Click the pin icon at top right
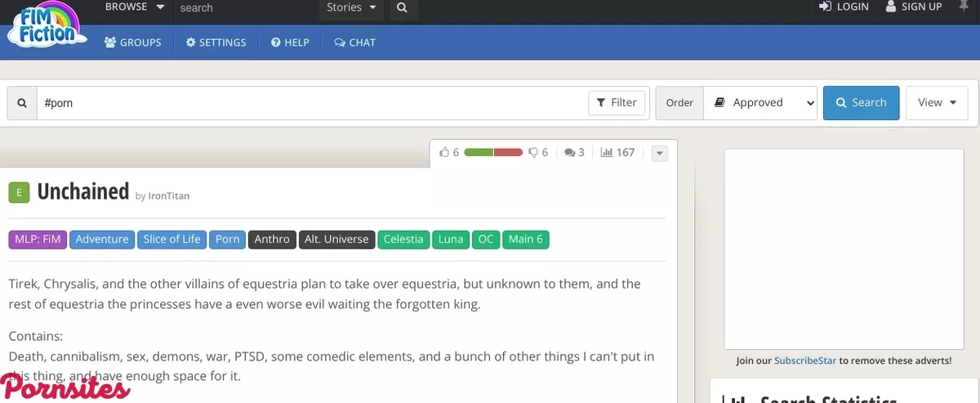 [x=964, y=7]
